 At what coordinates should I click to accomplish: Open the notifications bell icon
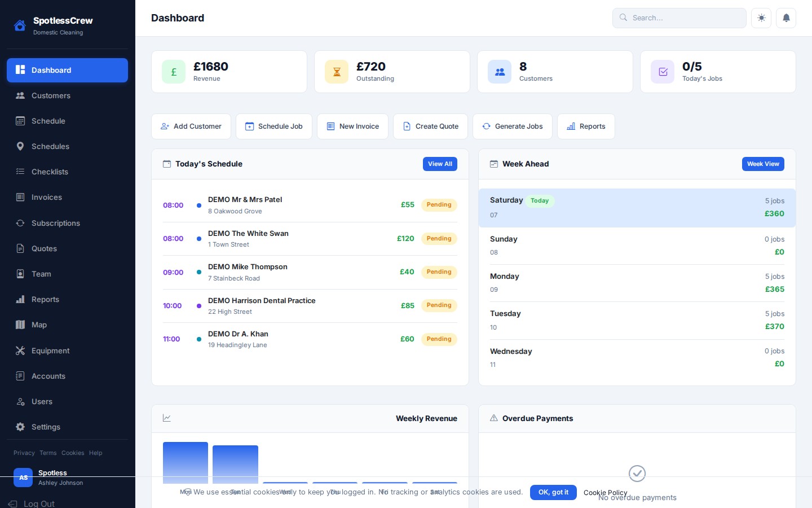coord(786,17)
